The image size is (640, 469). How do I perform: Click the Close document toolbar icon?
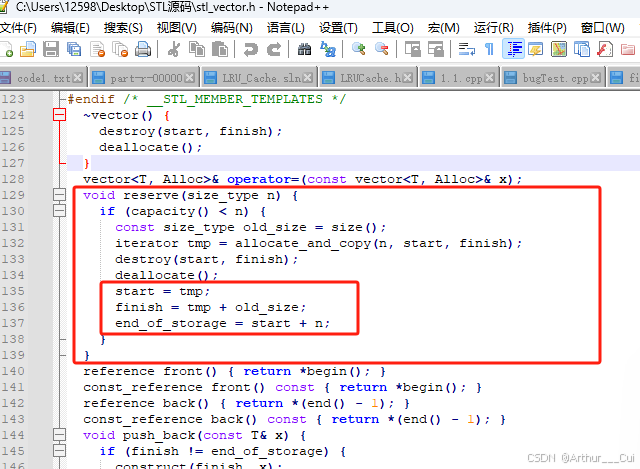pyautogui.click(x=98, y=49)
